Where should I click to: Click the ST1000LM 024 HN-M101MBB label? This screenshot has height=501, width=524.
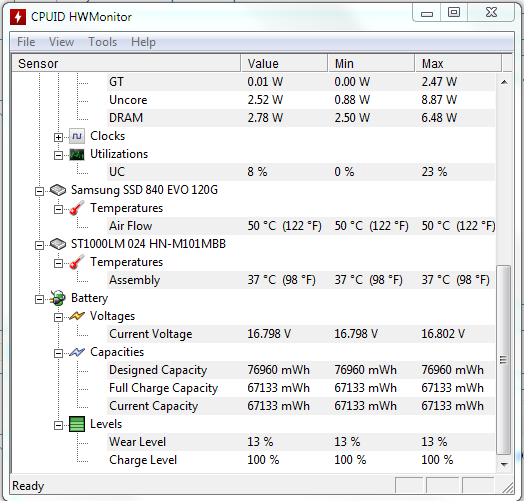148,244
